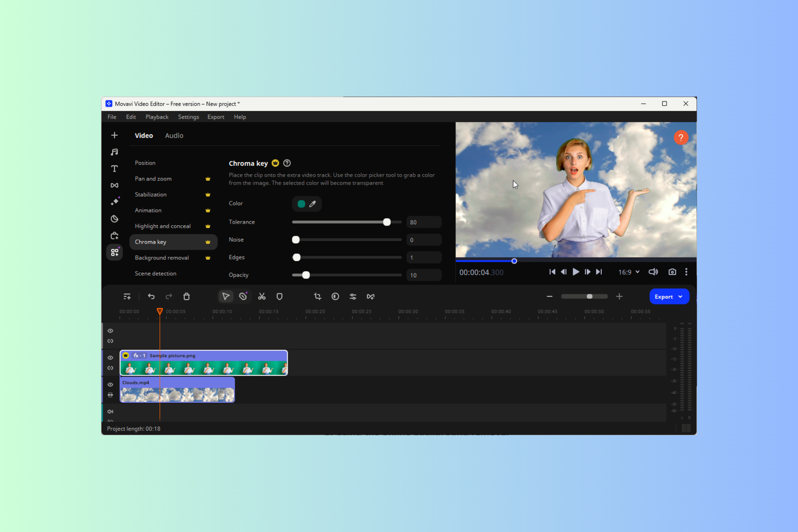This screenshot has height=532, width=798.
Task: Open the transition wizard icon
Action: 371,296
